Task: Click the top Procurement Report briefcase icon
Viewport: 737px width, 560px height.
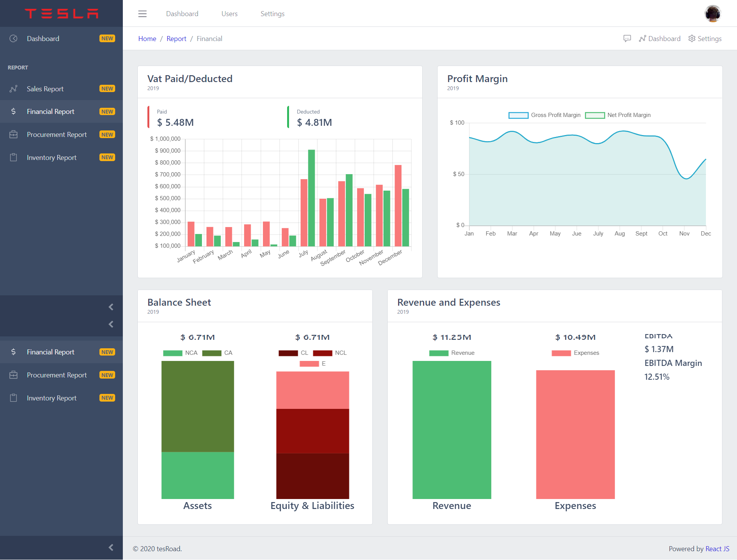Action: click(x=13, y=135)
